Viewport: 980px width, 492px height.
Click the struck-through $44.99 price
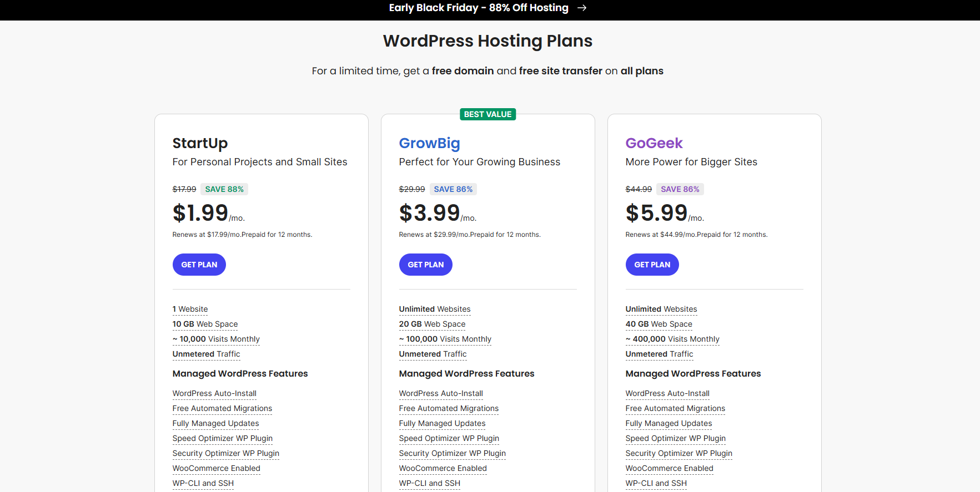(639, 189)
